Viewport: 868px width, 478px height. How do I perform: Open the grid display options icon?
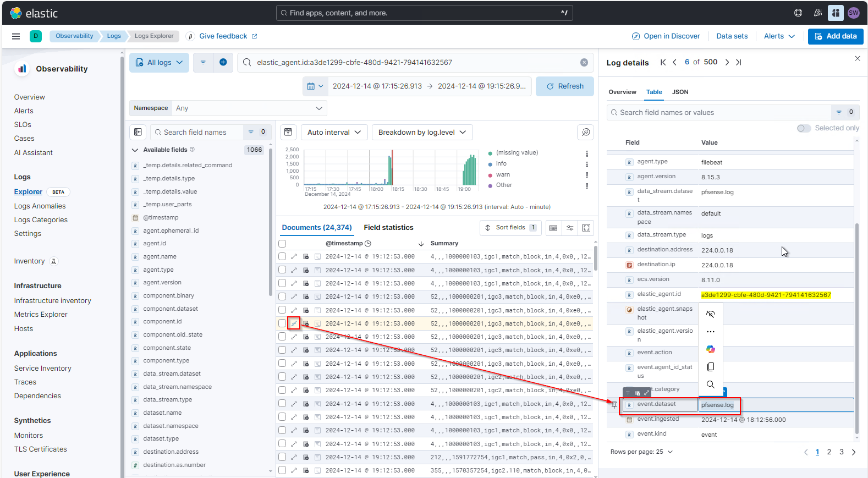(570, 228)
